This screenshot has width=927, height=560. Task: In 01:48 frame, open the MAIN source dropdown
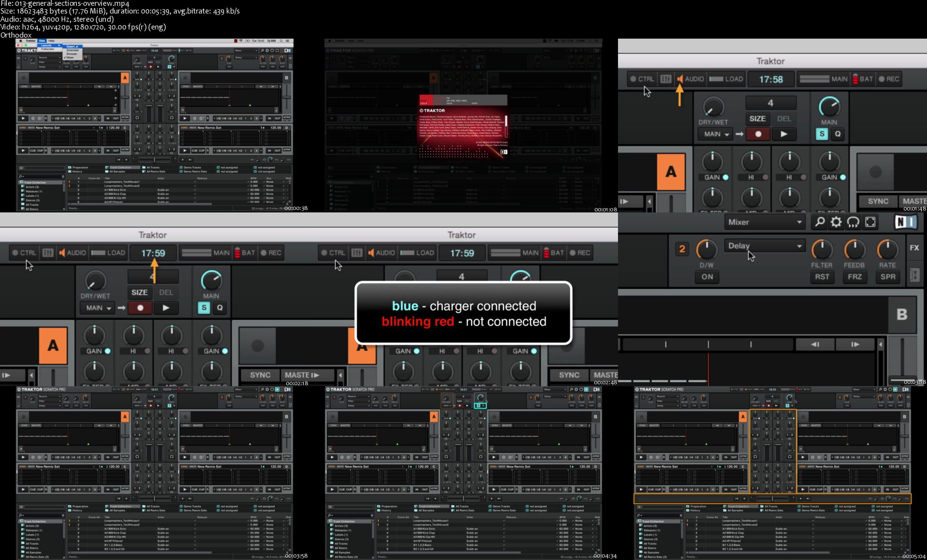click(x=716, y=134)
